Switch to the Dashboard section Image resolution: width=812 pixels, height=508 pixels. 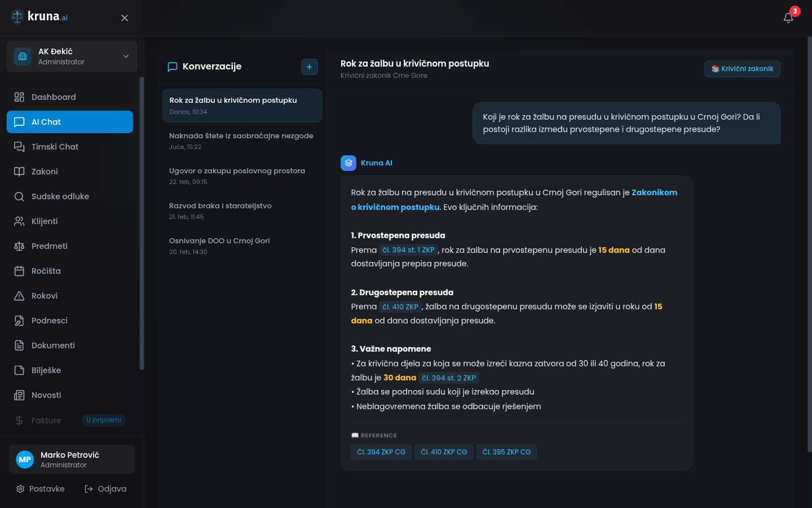(54, 97)
